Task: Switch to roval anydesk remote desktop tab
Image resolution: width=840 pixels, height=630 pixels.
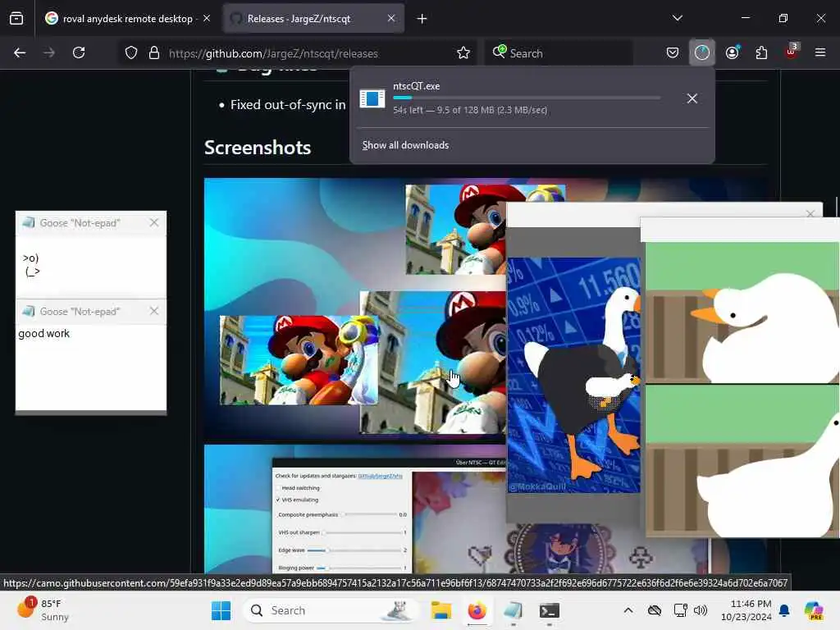Action: tap(127, 18)
